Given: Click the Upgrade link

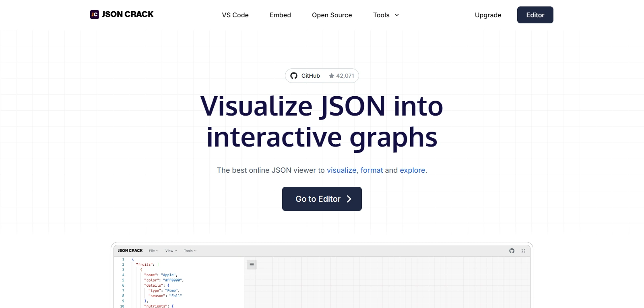Looking at the screenshot, I should pyautogui.click(x=488, y=15).
